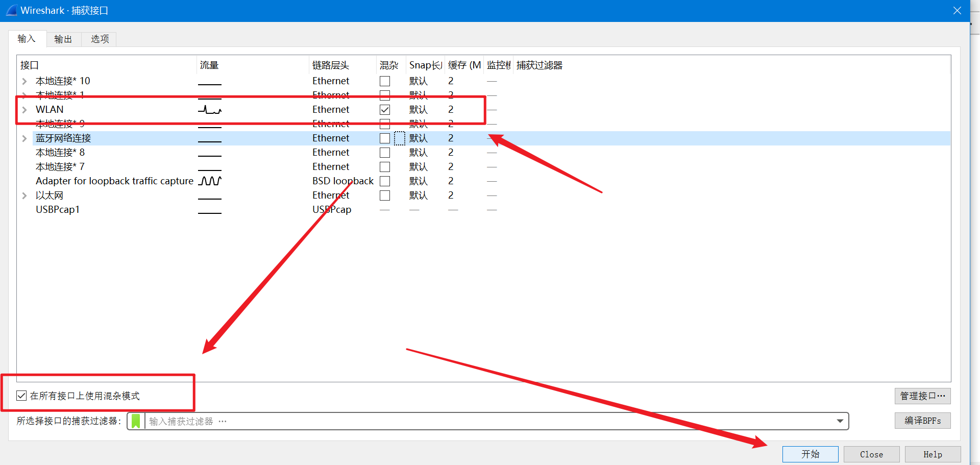Select Adapter for loopback traffic capture
The image size is (980, 465).
click(x=114, y=181)
